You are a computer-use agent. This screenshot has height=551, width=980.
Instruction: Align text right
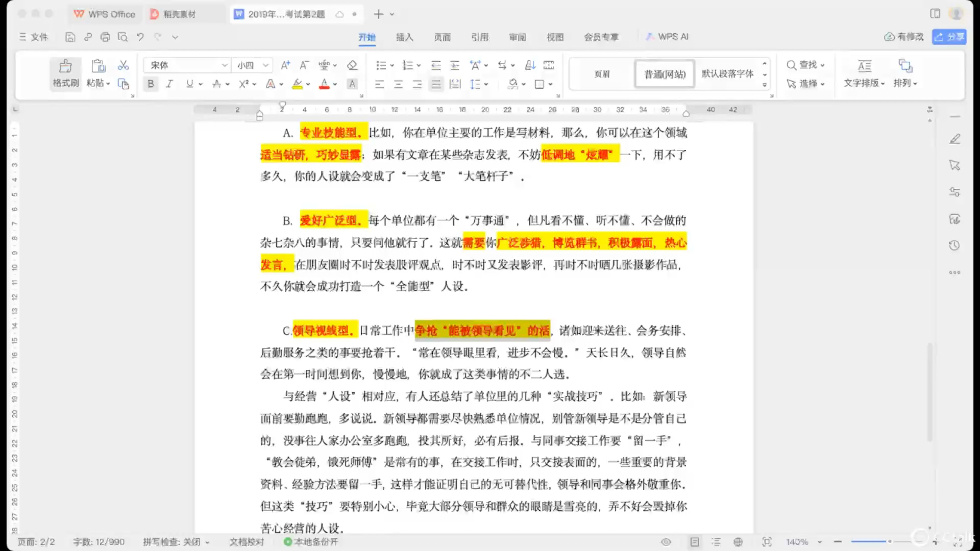[x=417, y=84]
